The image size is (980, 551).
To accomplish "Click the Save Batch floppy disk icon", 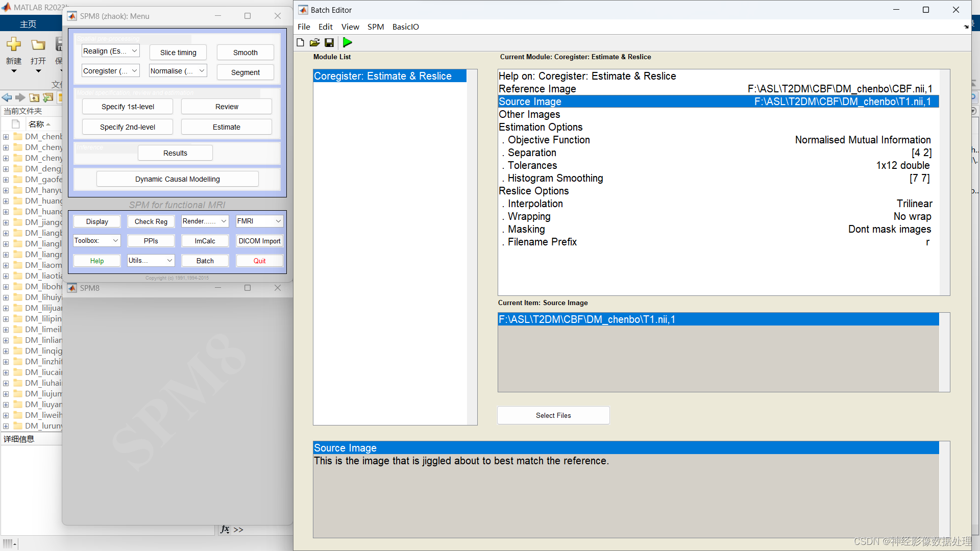I will [x=329, y=42].
